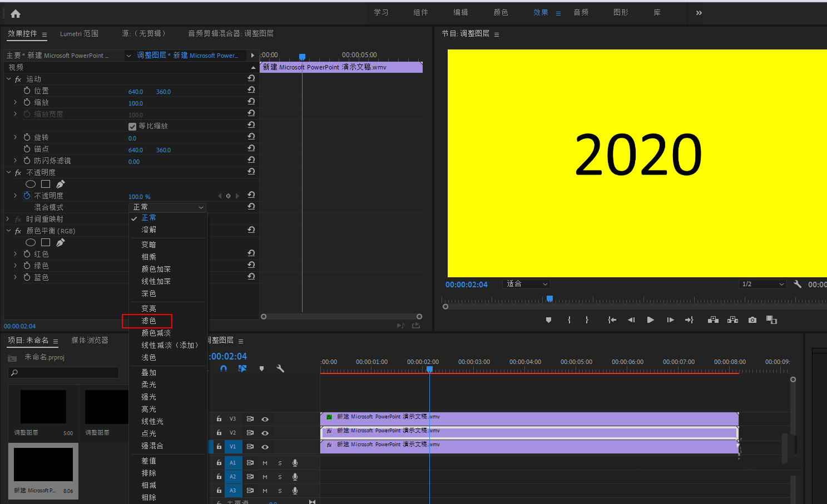827x504 pixels.
Task: Click the Home icon in top bar
Action: click(x=16, y=13)
